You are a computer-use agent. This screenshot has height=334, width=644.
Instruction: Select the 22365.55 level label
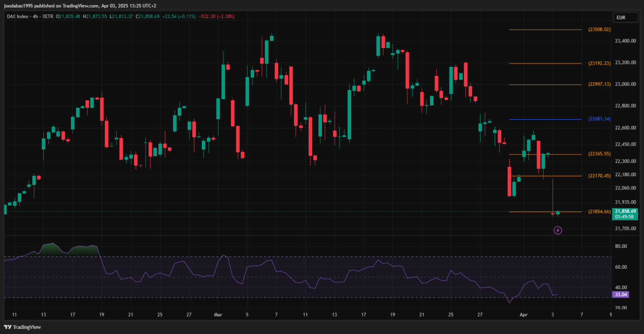(x=599, y=154)
